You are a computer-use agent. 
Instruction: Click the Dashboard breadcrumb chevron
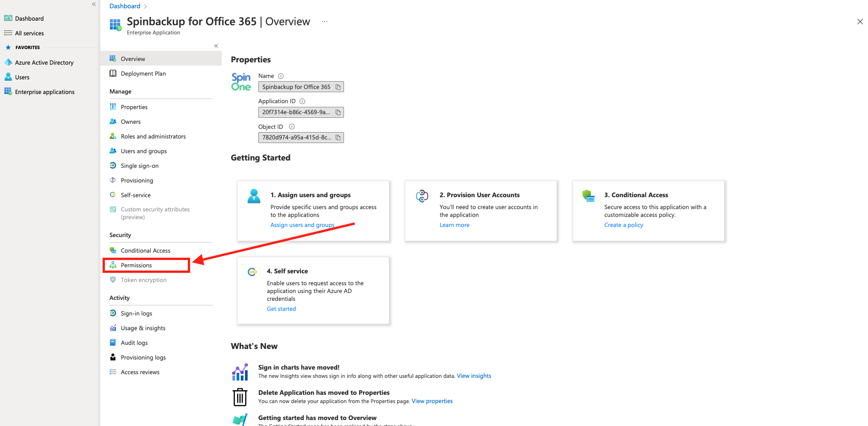coord(145,6)
